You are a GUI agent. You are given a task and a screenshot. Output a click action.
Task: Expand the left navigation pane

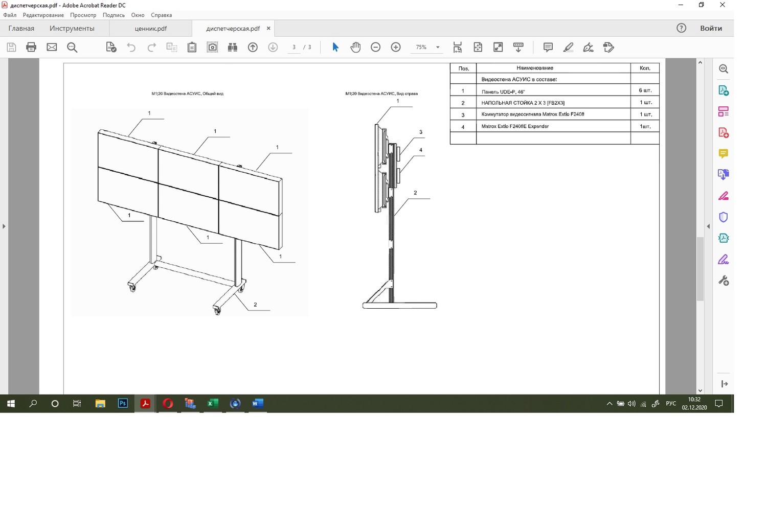coord(4,226)
